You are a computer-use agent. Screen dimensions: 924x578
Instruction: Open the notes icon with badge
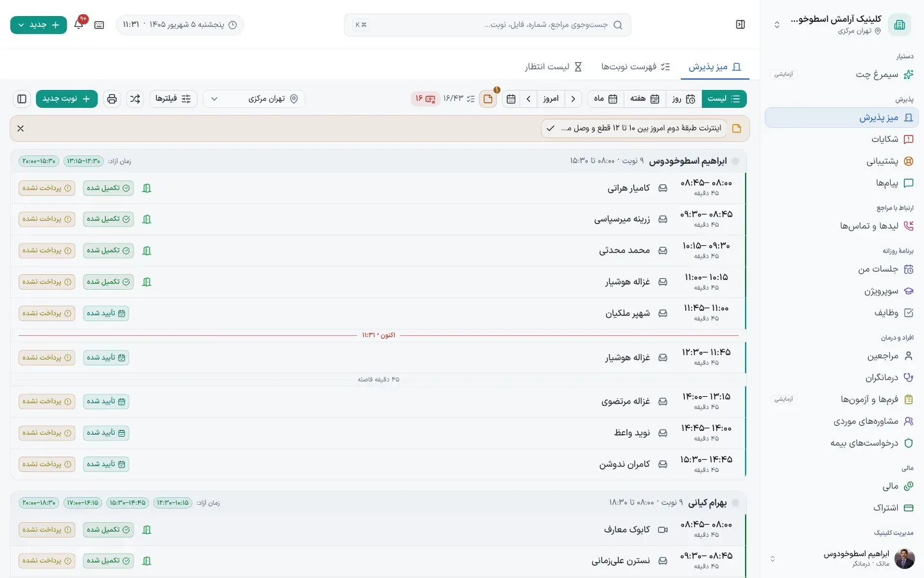(488, 99)
